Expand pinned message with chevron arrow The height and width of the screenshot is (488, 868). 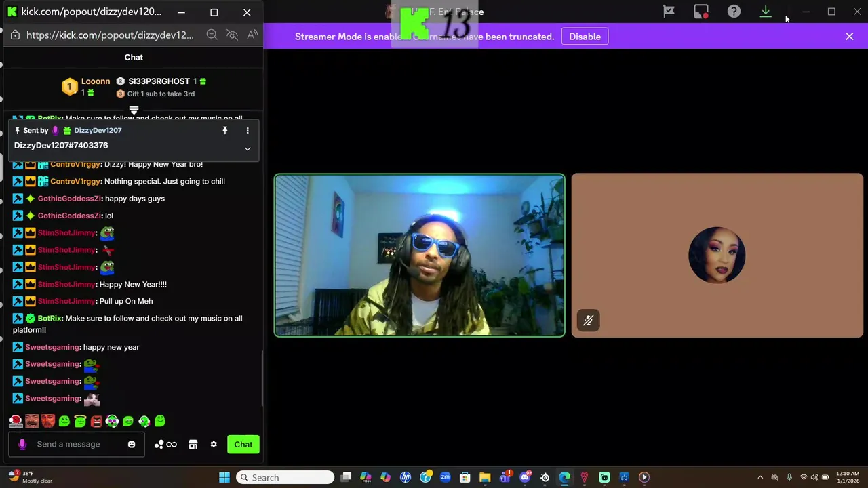click(248, 148)
